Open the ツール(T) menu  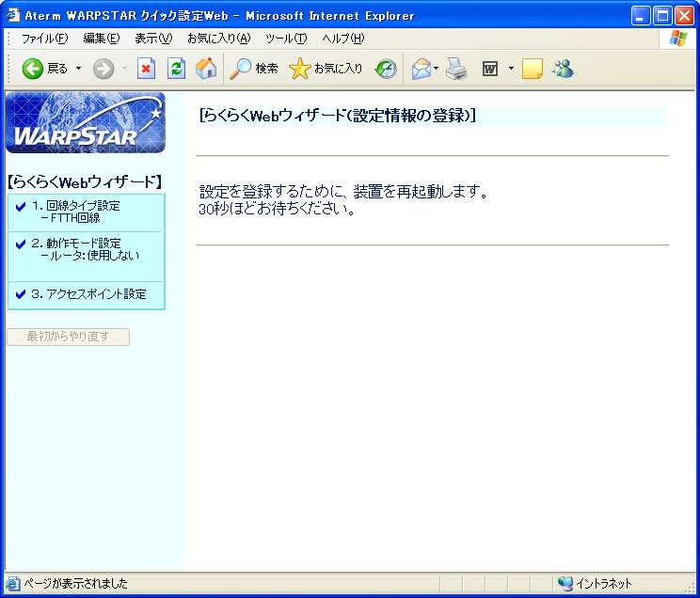click(286, 39)
